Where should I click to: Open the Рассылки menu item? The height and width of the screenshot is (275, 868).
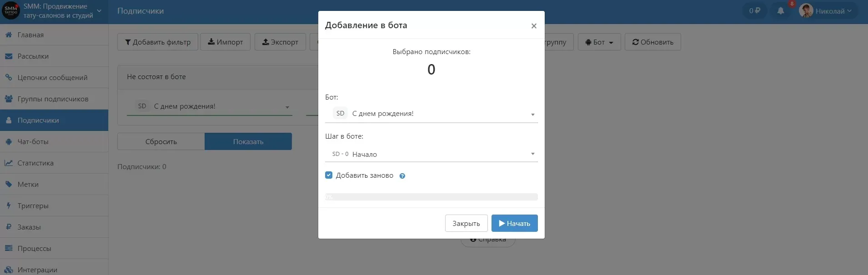pyautogui.click(x=54, y=56)
